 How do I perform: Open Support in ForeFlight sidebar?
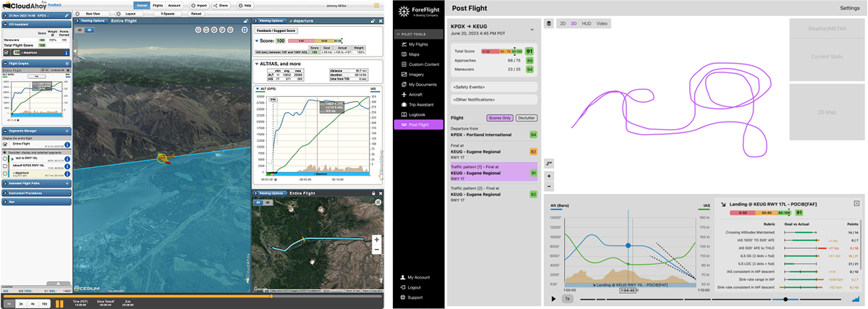click(412, 297)
